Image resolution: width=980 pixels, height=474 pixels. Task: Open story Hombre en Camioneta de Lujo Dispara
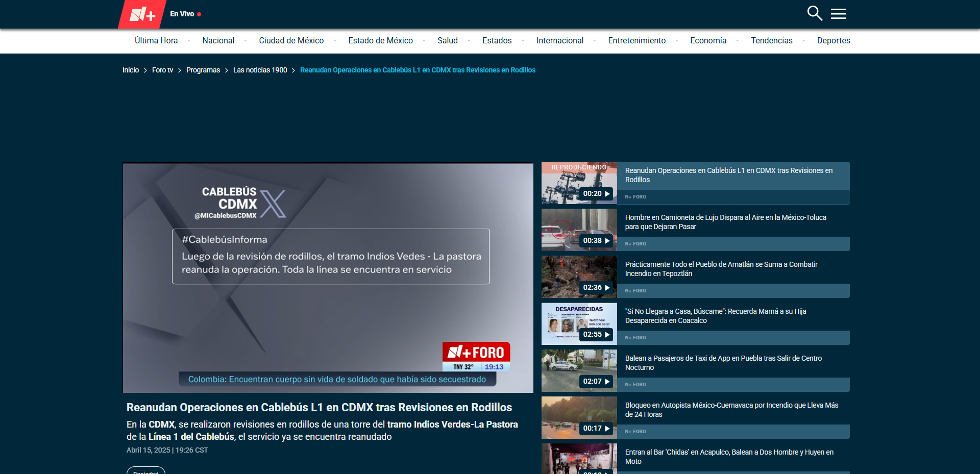(726, 222)
